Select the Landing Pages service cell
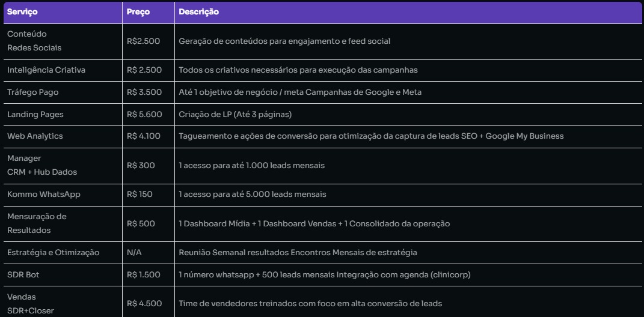This screenshot has height=317, width=644. coord(35,114)
